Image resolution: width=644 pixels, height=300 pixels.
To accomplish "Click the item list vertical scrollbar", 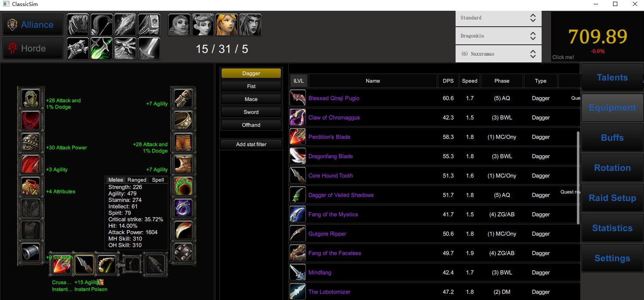I will coord(578,177).
